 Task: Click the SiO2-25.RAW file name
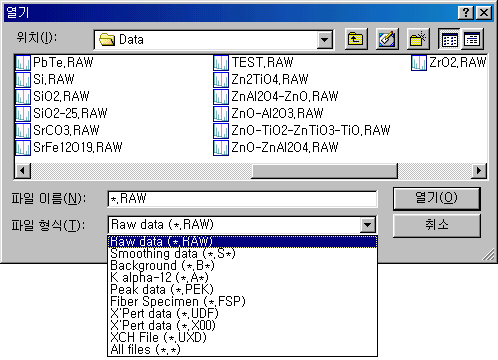coord(70,113)
